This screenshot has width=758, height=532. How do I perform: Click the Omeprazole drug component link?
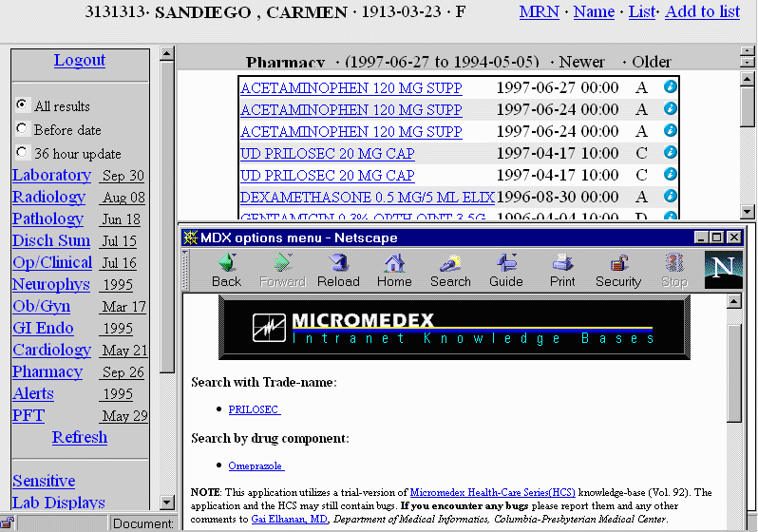256,465
